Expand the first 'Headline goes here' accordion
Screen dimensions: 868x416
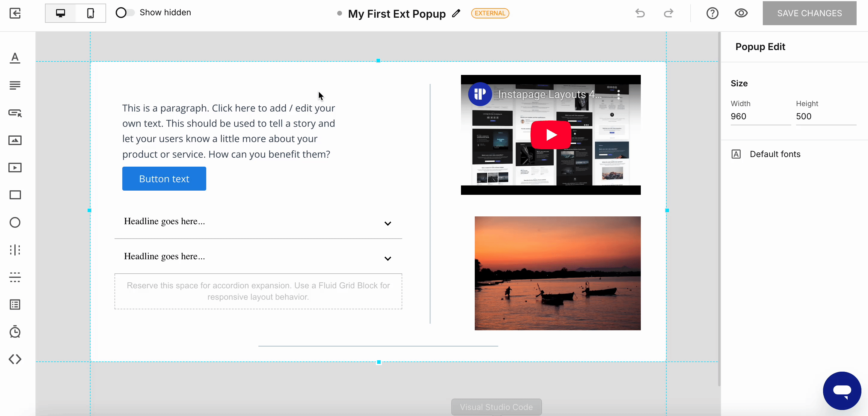coord(388,223)
